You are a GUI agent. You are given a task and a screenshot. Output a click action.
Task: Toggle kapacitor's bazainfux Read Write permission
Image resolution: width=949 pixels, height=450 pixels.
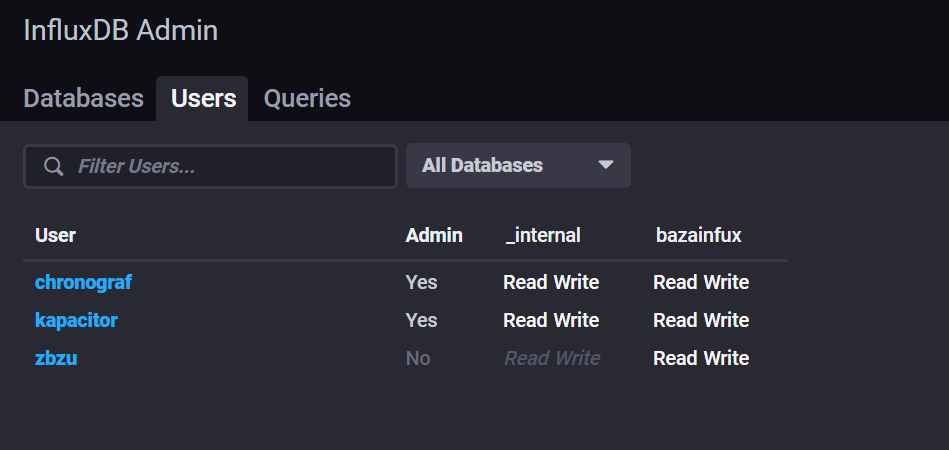(701, 320)
